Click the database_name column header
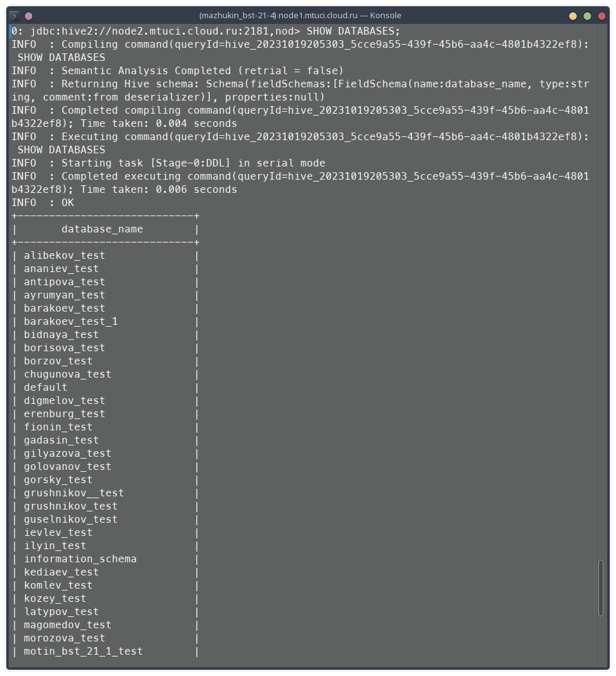The image size is (616, 676). pyautogui.click(x=102, y=229)
